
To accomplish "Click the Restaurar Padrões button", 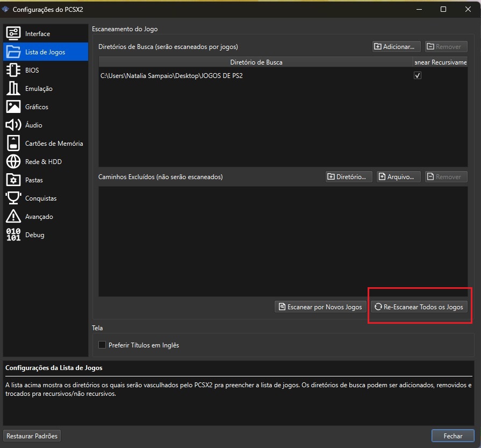I will (x=32, y=436).
